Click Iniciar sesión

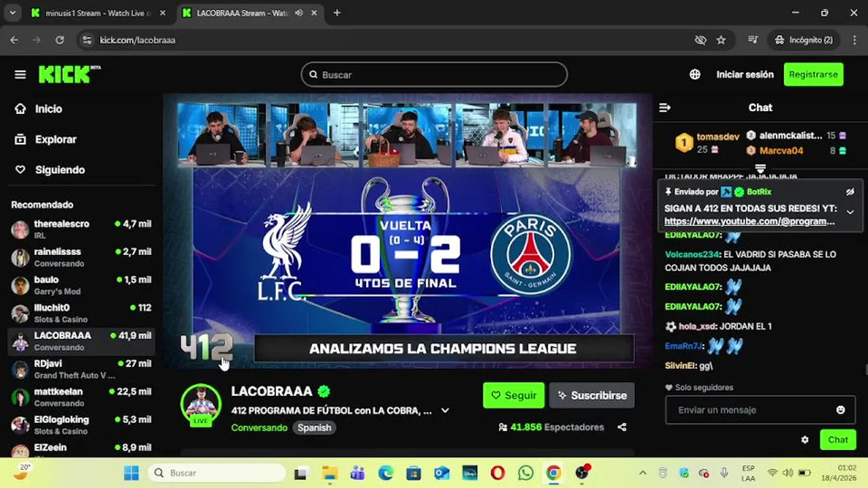[745, 75]
